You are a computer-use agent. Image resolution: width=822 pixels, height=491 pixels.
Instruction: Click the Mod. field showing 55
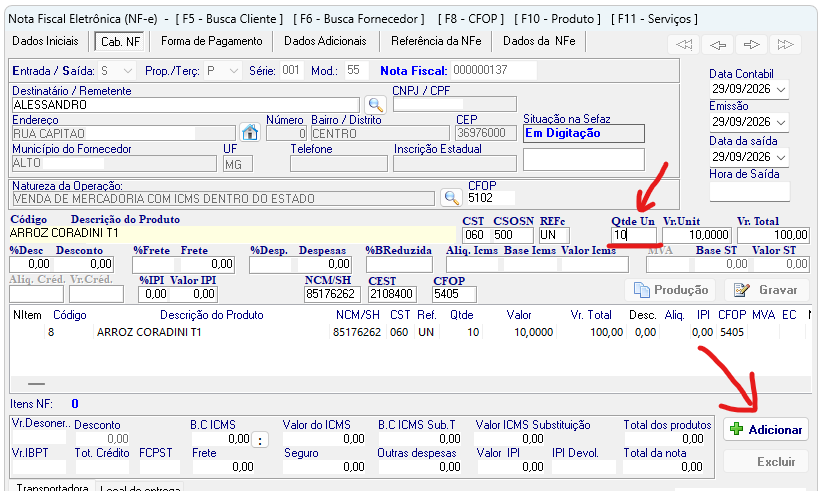click(356, 70)
